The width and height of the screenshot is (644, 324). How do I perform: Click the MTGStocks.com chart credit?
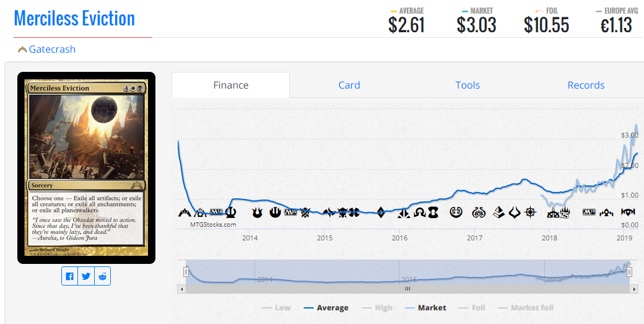click(213, 225)
